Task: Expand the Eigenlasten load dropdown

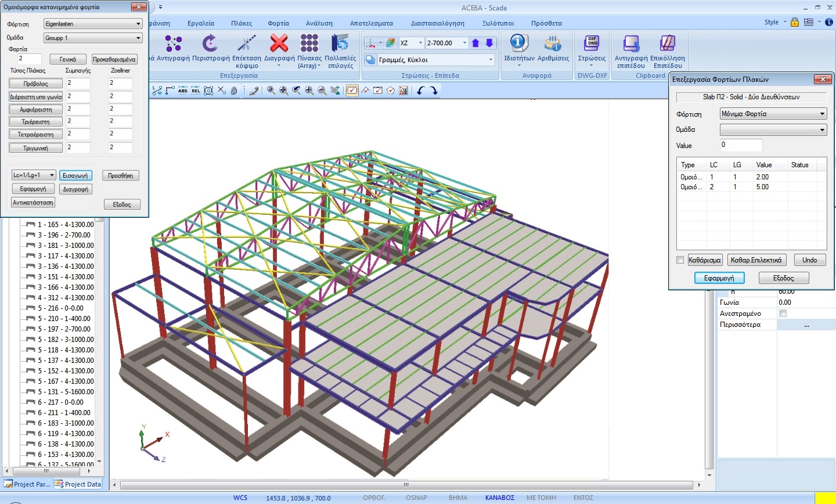Action: coord(93,24)
